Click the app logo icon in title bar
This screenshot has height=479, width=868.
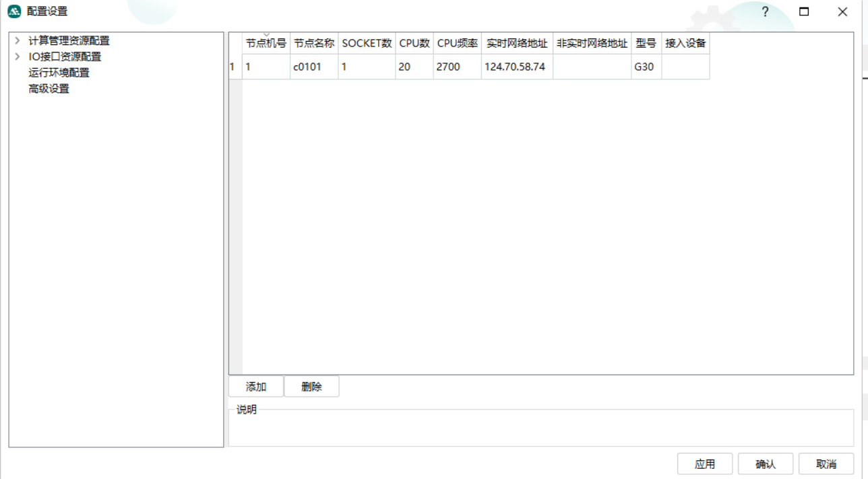point(14,11)
